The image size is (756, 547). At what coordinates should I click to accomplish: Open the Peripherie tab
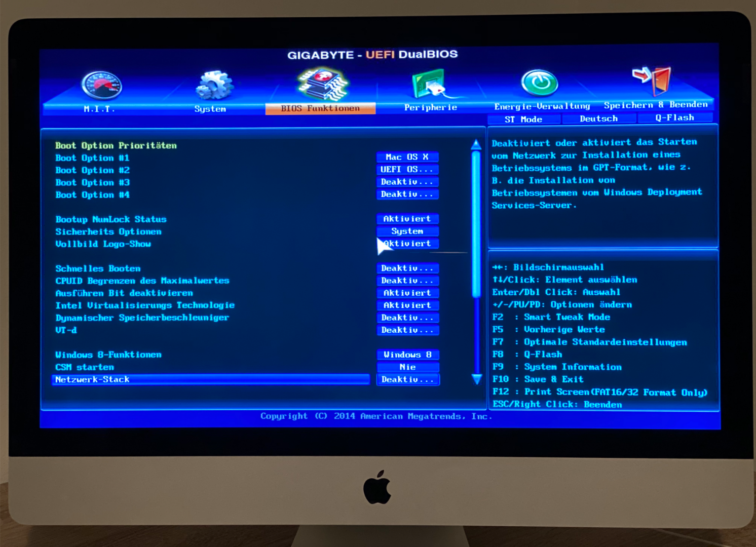tap(431, 107)
